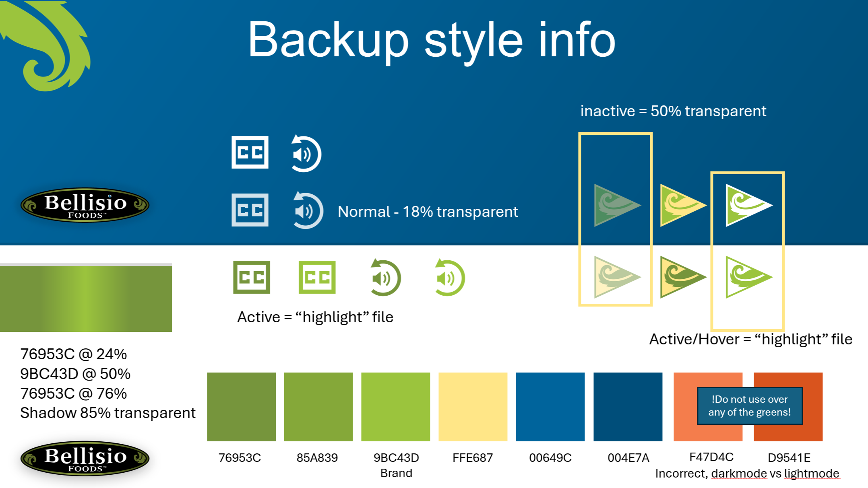Image resolution: width=868 pixels, height=488 pixels.
Task: Click the yellow-green play flag on blue background
Action: (x=683, y=205)
